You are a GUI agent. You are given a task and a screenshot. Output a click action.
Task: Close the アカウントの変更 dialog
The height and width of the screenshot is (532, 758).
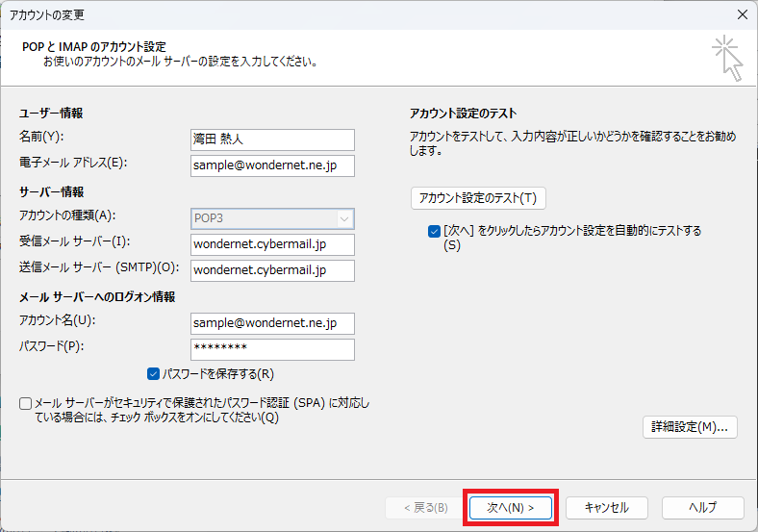point(743,15)
